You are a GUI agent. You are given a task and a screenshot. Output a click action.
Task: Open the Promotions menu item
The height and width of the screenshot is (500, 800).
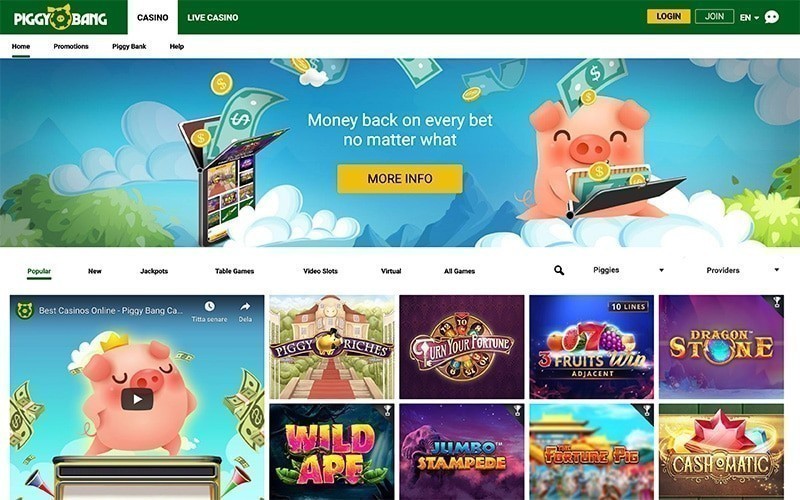point(71,46)
